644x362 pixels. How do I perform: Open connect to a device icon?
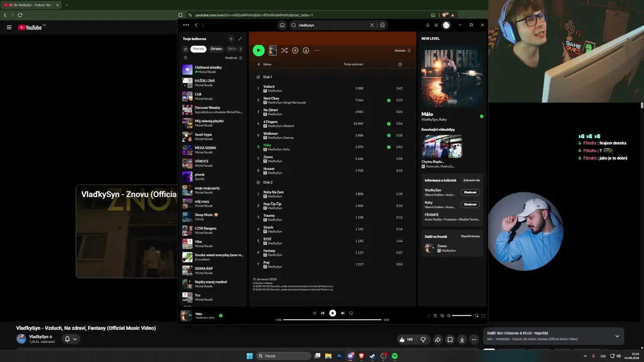[442, 316]
